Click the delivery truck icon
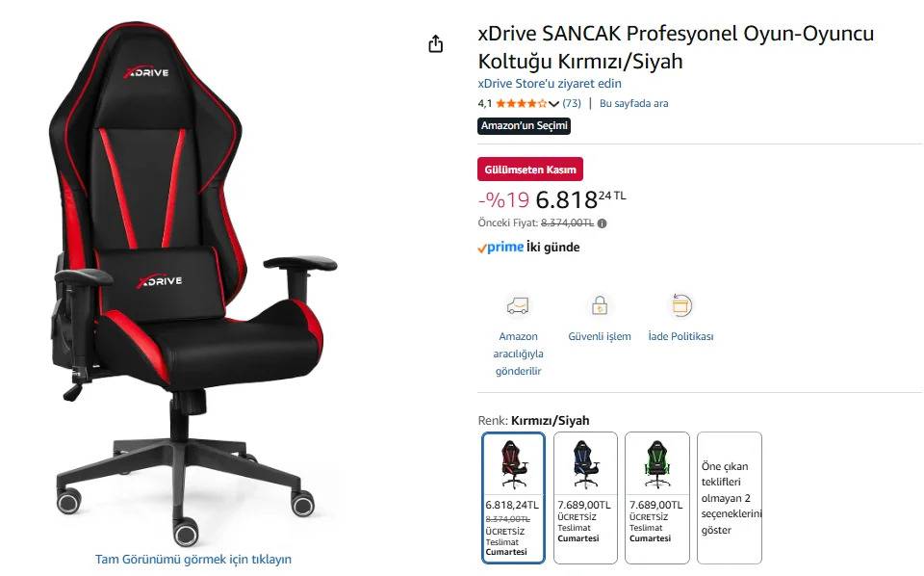924x576 pixels. [x=518, y=305]
